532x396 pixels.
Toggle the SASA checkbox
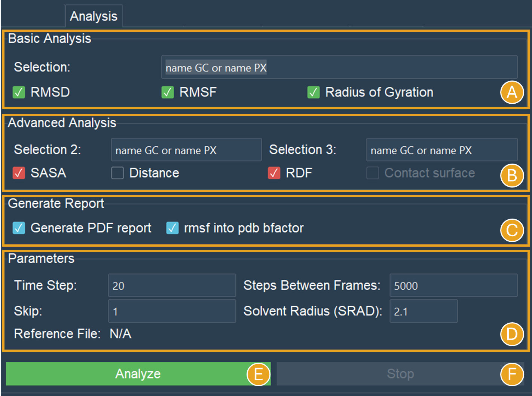[19, 173]
